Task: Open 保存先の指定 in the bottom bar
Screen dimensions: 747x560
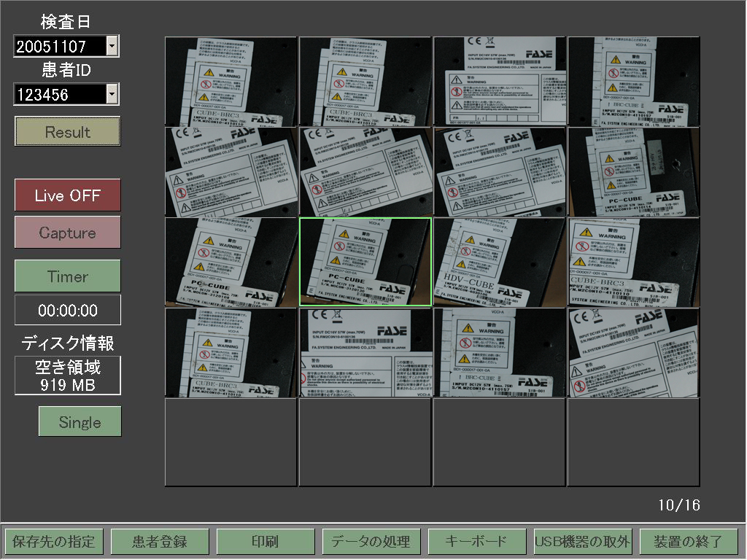Action: (53, 542)
